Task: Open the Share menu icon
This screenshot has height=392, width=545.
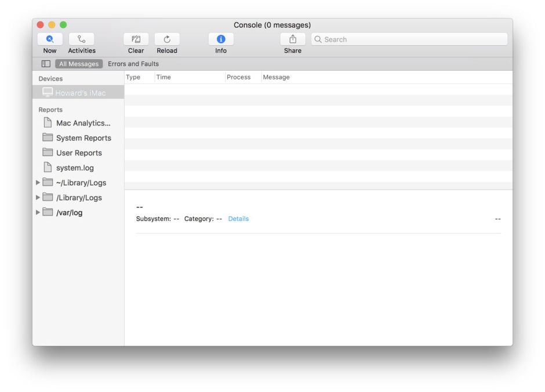Action: pyautogui.click(x=292, y=39)
